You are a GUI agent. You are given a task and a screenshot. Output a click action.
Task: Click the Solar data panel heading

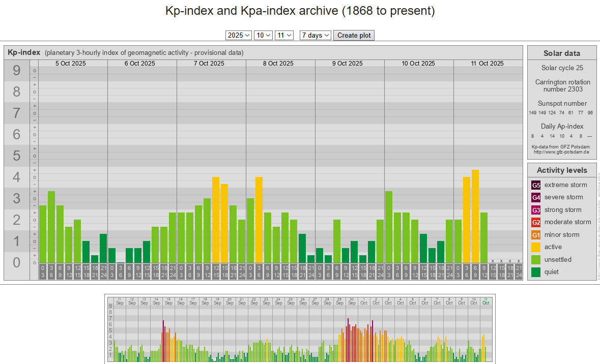[561, 53]
